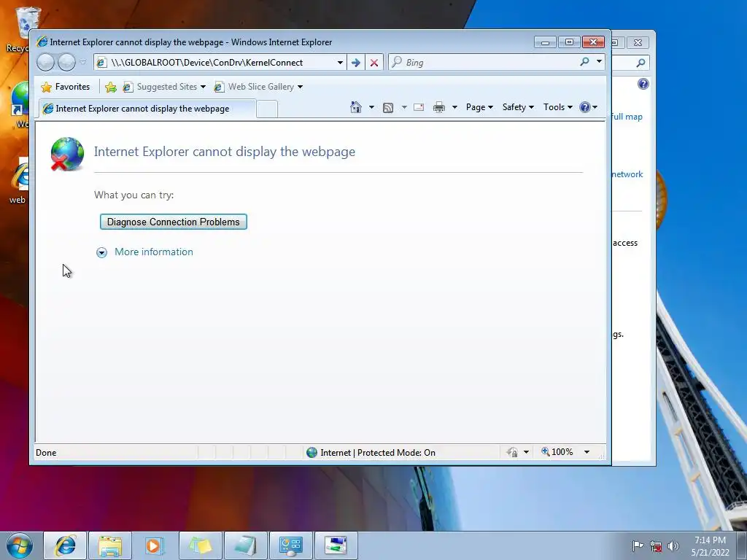This screenshot has height=560, width=747.
Task: Open Windows Media Player taskbar icon
Action: pos(155,545)
